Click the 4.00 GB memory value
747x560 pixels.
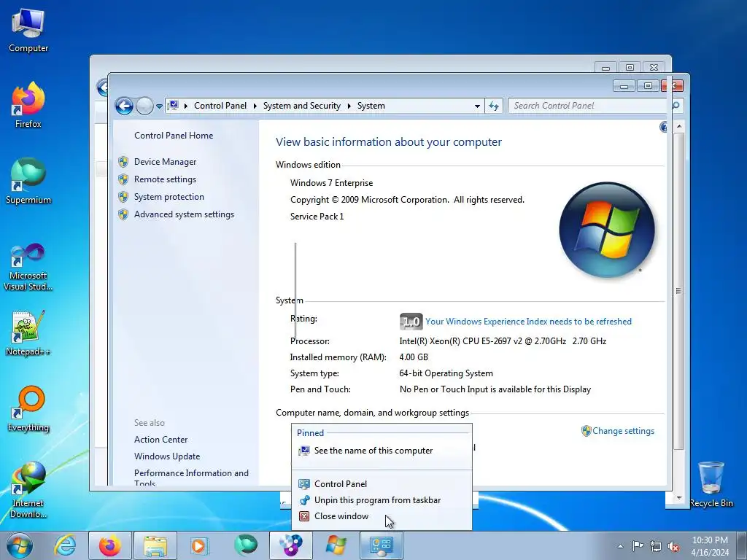coord(414,357)
